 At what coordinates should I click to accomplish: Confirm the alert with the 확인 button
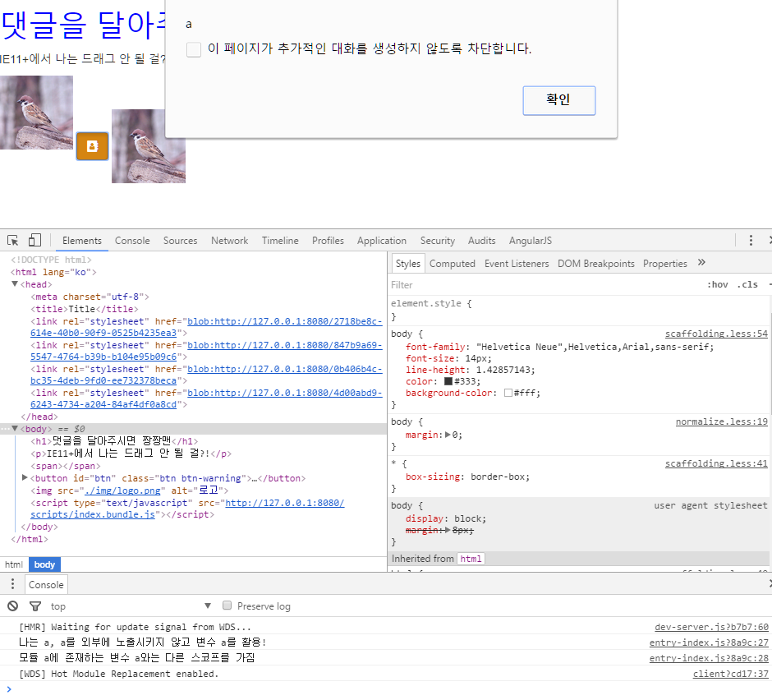[558, 100]
